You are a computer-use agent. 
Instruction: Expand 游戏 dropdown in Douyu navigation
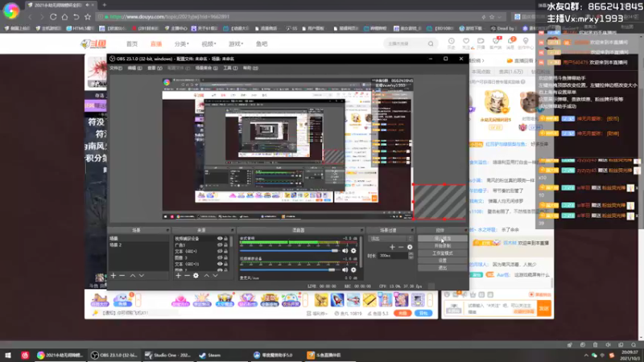[x=236, y=44]
